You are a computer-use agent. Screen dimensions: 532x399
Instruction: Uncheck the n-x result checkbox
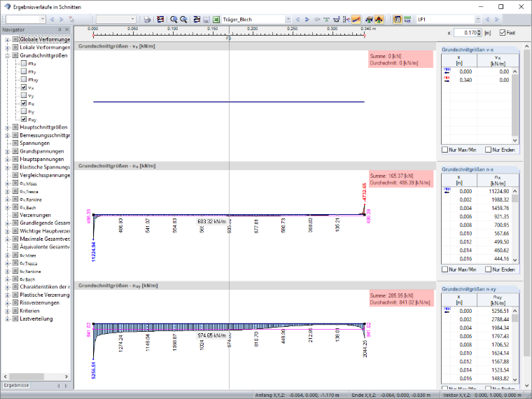(x=24, y=103)
